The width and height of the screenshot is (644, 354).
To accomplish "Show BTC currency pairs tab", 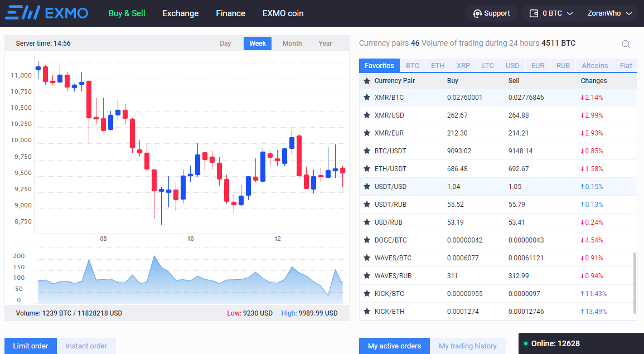I will (413, 65).
